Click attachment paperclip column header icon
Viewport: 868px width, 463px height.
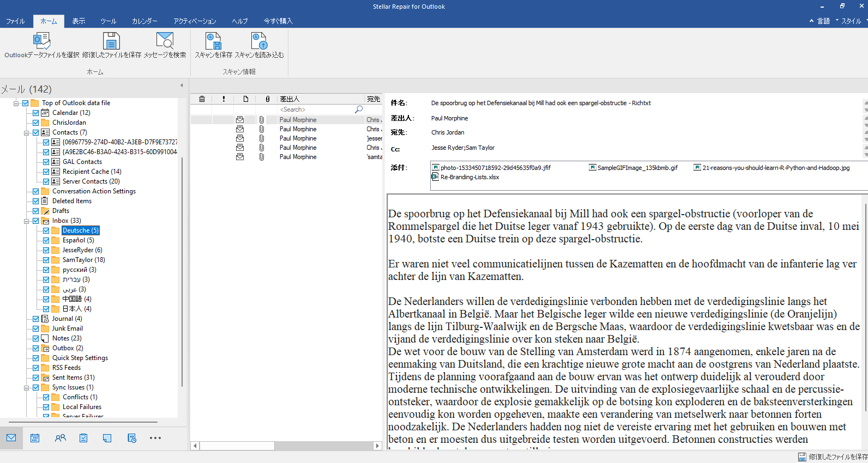pyautogui.click(x=268, y=99)
